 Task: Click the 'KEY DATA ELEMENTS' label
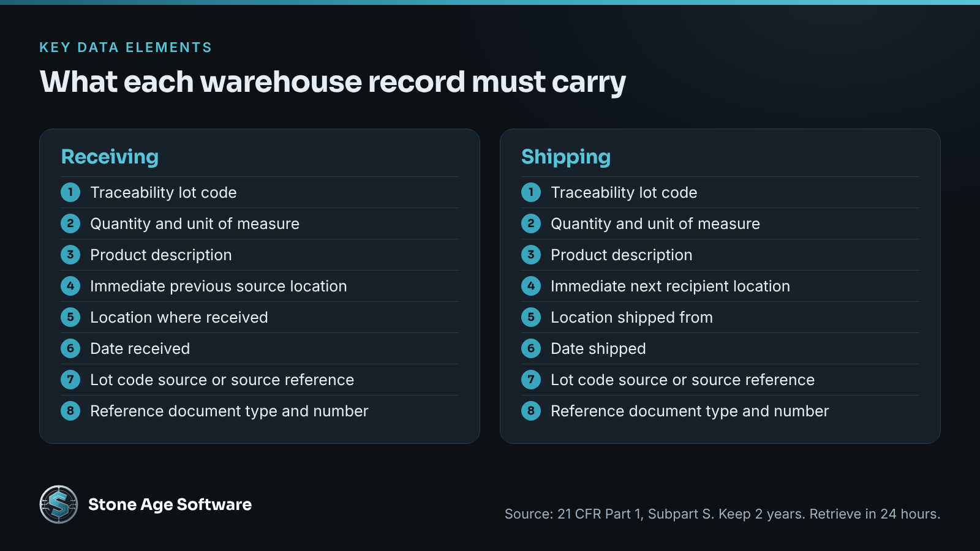pyautogui.click(x=126, y=48)
